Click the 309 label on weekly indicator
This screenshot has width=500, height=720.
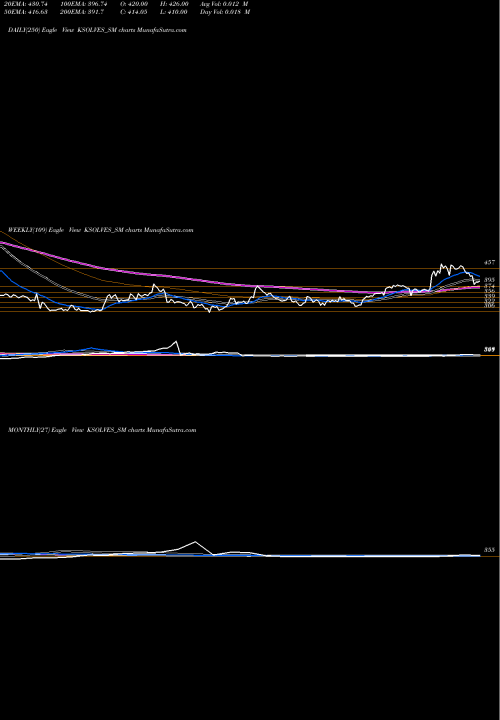489,350
